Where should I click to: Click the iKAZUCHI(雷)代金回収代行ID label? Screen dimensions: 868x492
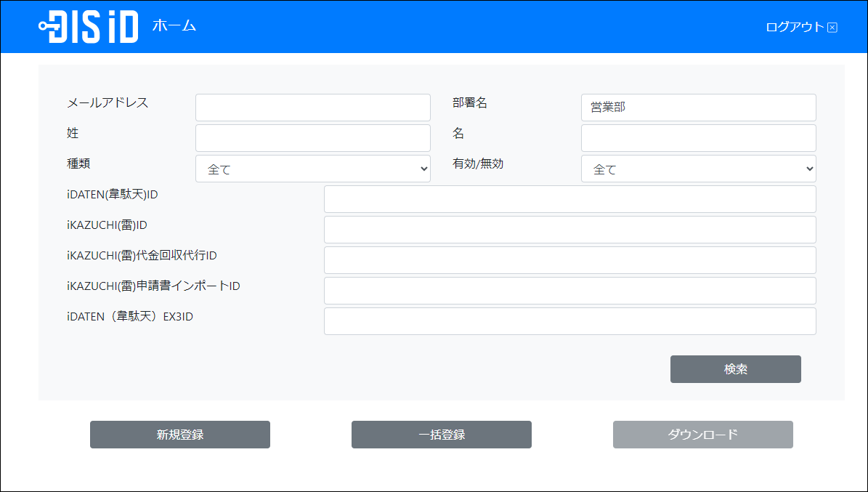click(142, 255)
